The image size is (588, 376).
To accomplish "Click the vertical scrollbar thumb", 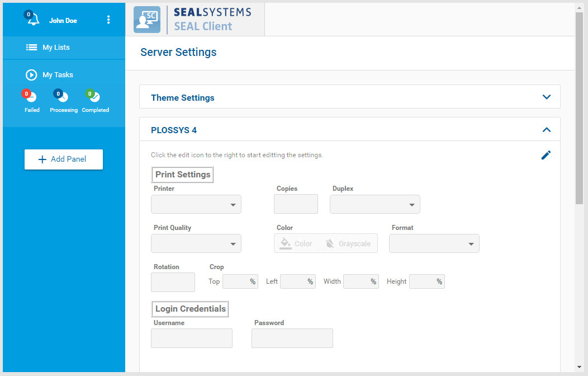I will pos(579,106).
